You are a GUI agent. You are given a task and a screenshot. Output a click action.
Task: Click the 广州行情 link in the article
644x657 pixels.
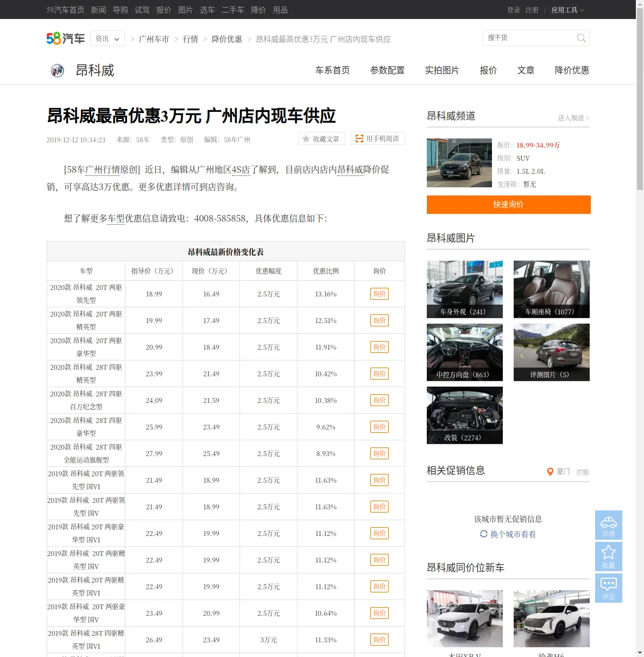(x=102, y=169)
